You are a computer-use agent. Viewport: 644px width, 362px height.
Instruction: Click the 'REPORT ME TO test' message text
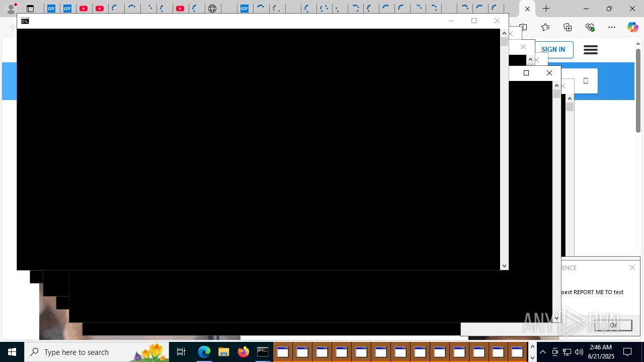coord(593,292)
